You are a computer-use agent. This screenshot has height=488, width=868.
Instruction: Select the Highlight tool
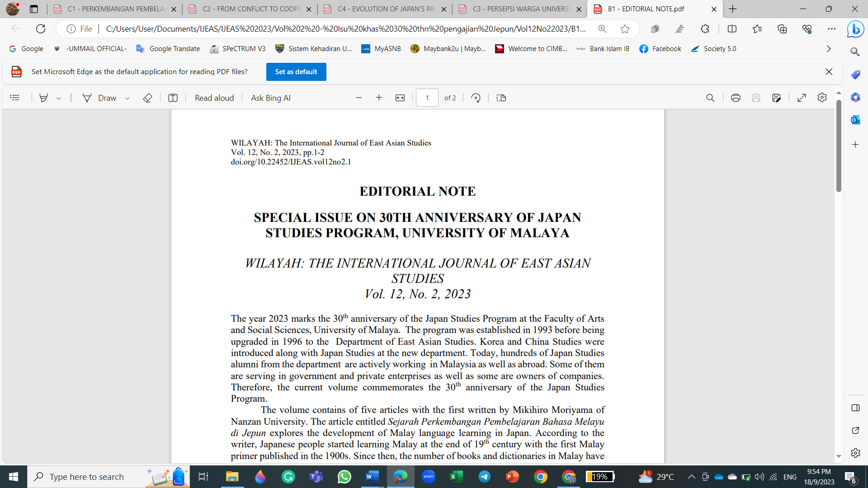pyautogui.click(x=43, y=98)
